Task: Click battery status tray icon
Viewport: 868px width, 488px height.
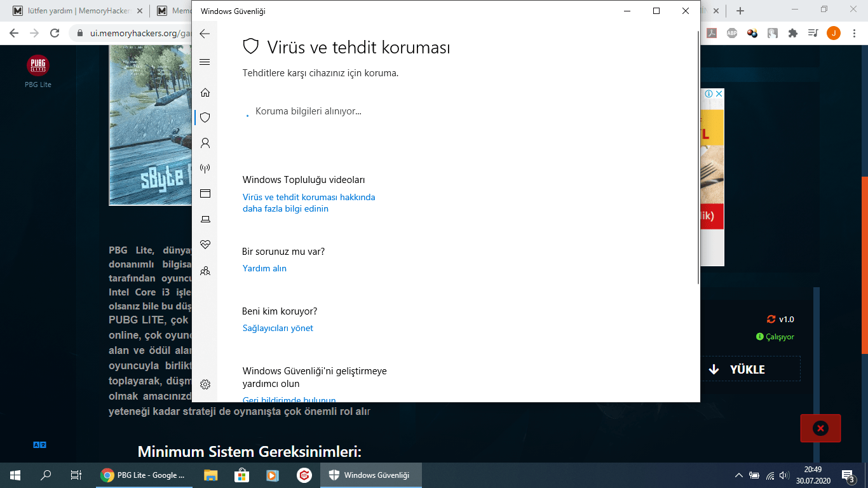Action: [x=754, y=475]
